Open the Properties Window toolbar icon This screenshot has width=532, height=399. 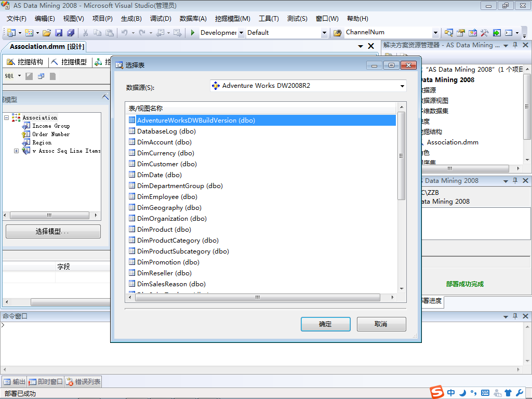[x=461, y=33]
